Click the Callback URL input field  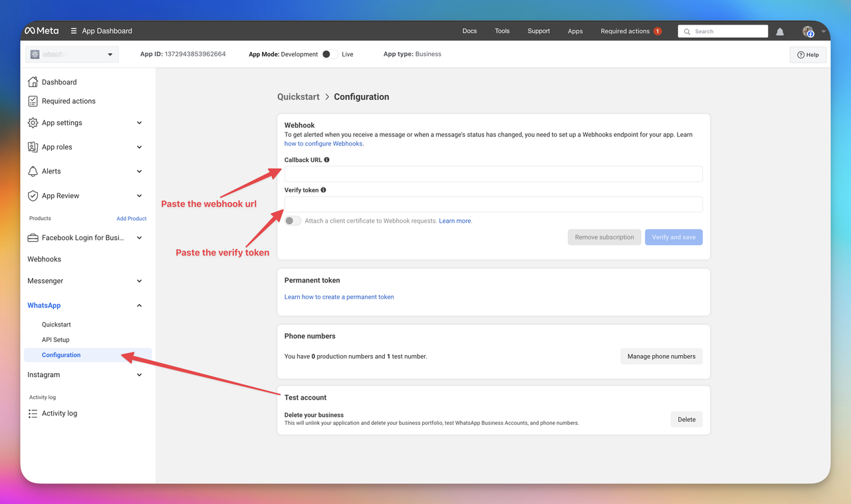coord(493,174)
